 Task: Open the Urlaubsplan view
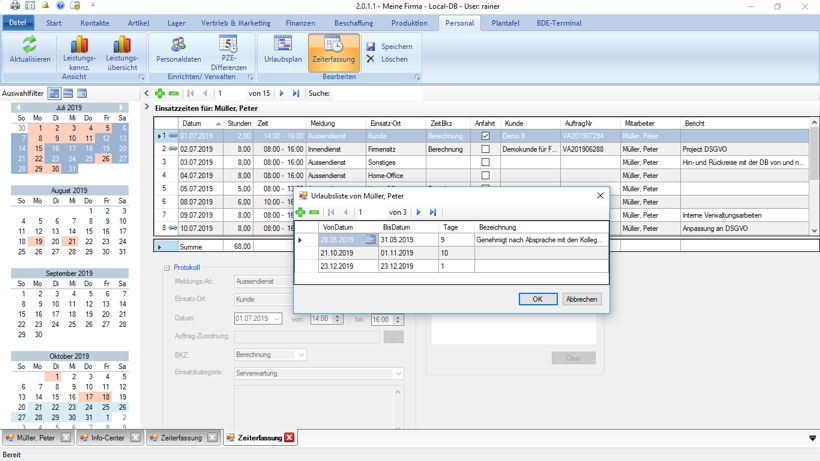click(283, 50)
